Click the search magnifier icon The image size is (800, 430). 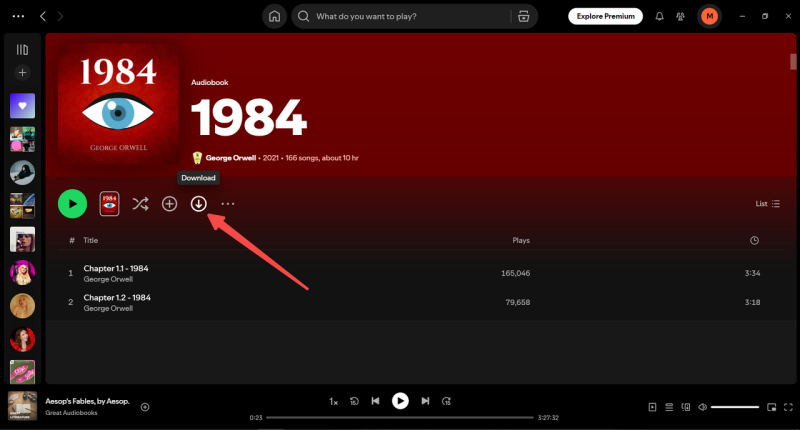[x=304, y=16]
